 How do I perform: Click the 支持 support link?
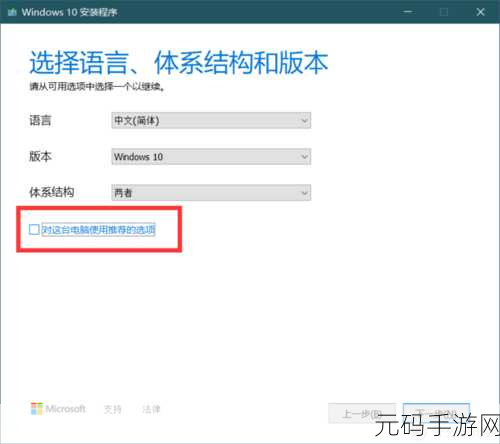click(x=113, y=409)
